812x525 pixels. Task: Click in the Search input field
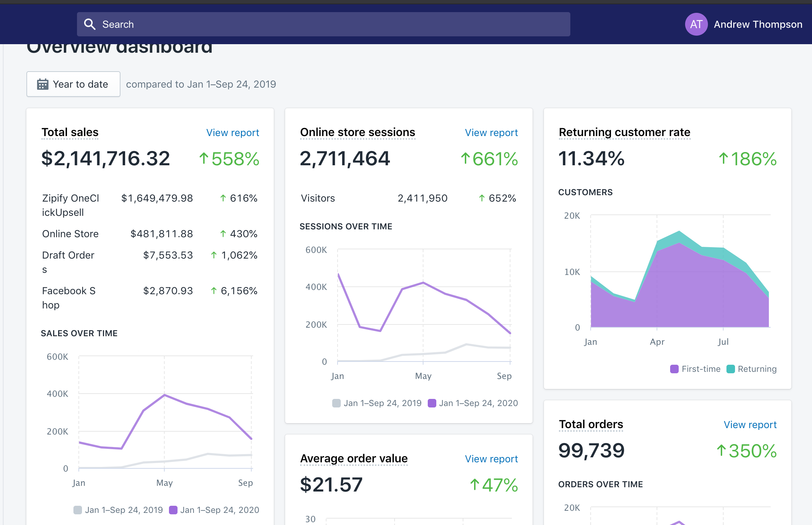coord(321,24)
